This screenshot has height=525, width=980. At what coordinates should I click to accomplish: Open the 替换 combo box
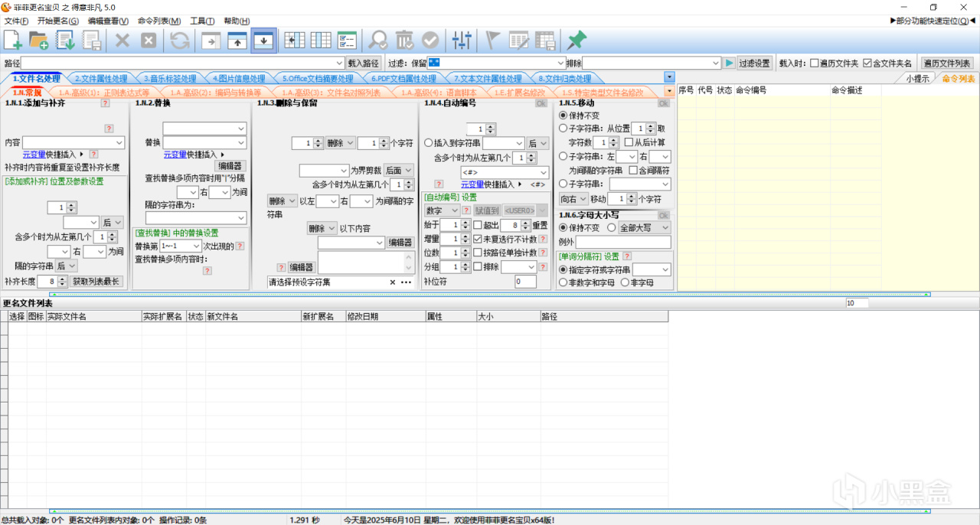242,142
